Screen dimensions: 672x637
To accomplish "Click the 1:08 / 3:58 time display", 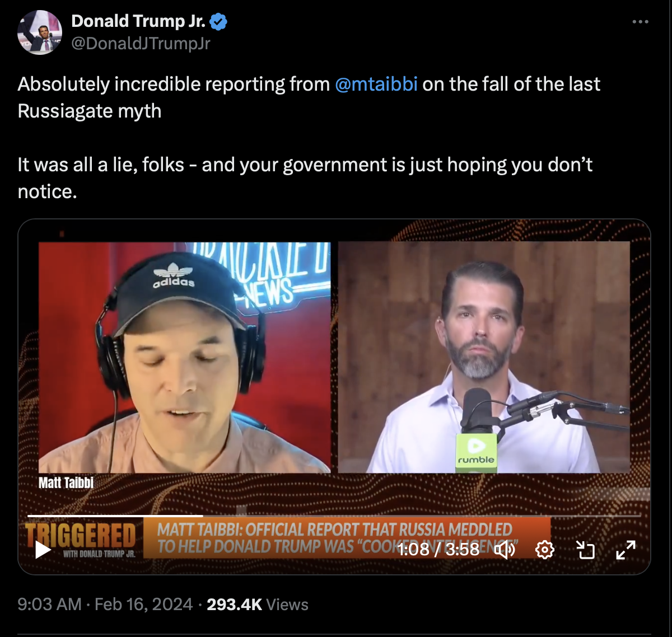I will click(x=438, y=549).
